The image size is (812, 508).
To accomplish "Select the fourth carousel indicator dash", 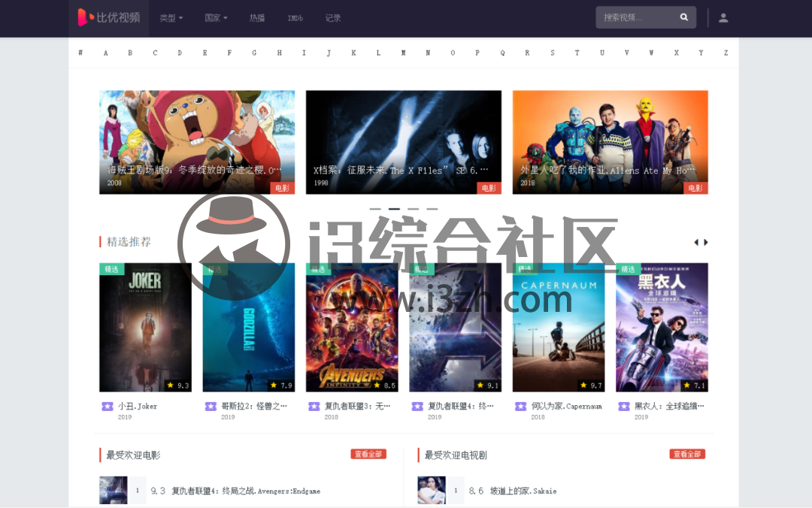I will point(432,209).
